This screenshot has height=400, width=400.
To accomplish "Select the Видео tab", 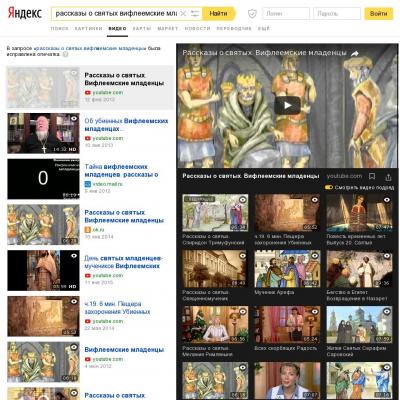I will 117,29.
